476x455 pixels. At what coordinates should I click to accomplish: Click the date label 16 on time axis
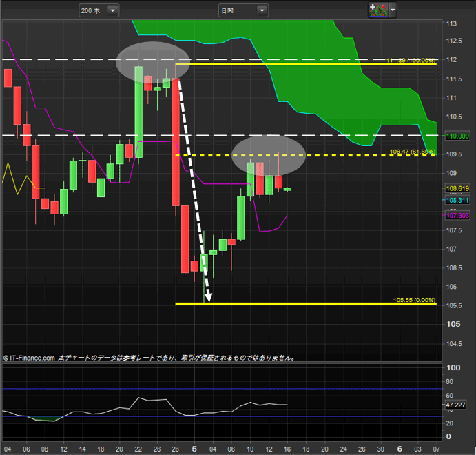[x=287, y=449]
